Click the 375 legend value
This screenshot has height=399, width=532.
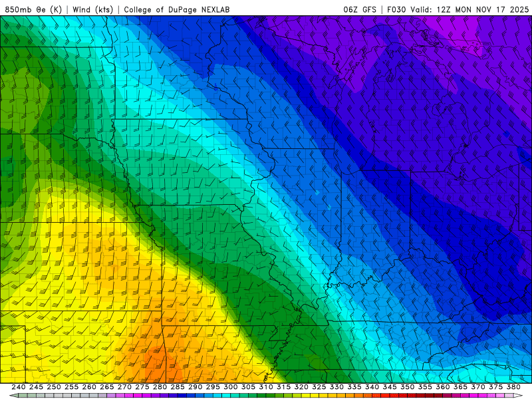(495, 387)
